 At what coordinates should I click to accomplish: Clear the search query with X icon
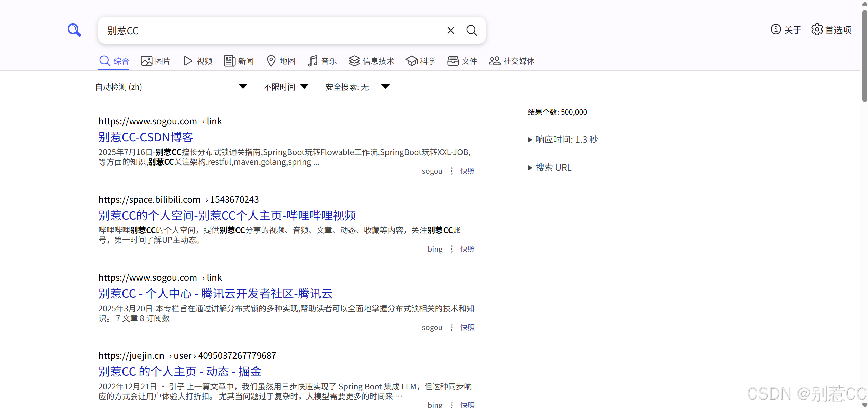click(x=450, y=31)
